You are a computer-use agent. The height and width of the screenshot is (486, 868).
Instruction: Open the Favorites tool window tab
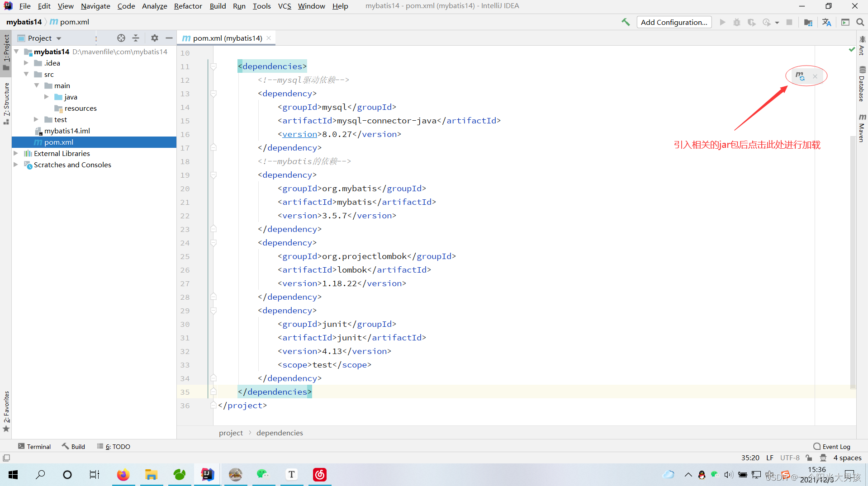(x=6, y=411)
